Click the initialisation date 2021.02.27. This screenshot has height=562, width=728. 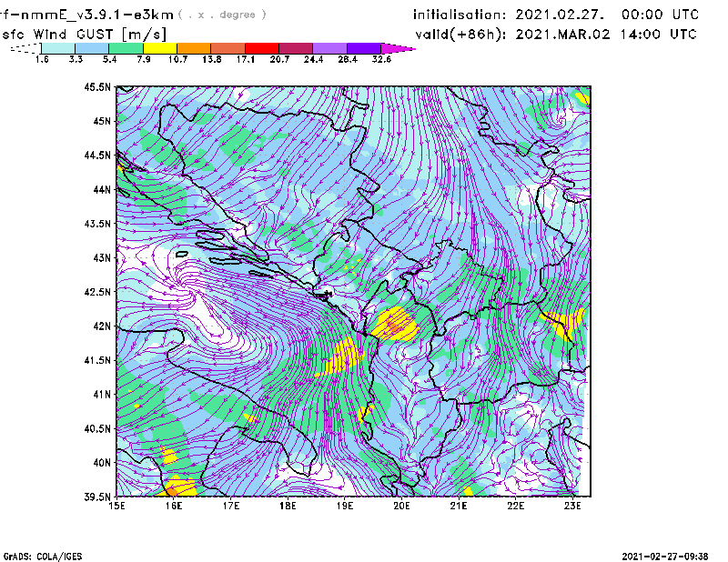[560, 15]
